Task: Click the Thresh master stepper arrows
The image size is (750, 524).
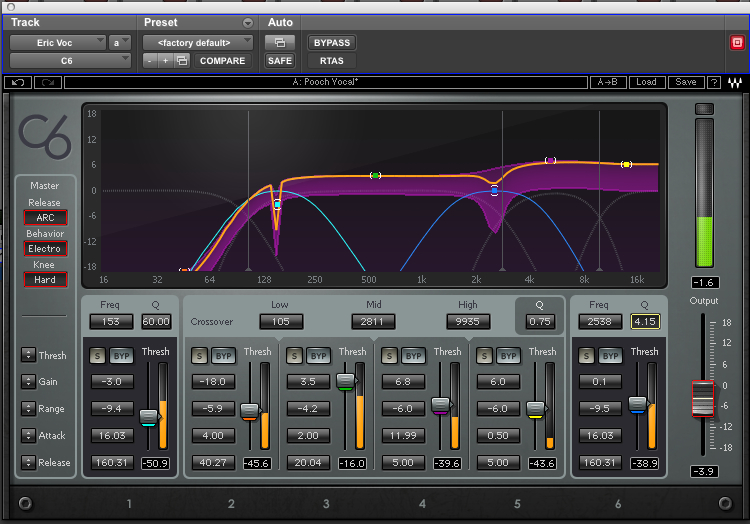Action: click(28, 355)
